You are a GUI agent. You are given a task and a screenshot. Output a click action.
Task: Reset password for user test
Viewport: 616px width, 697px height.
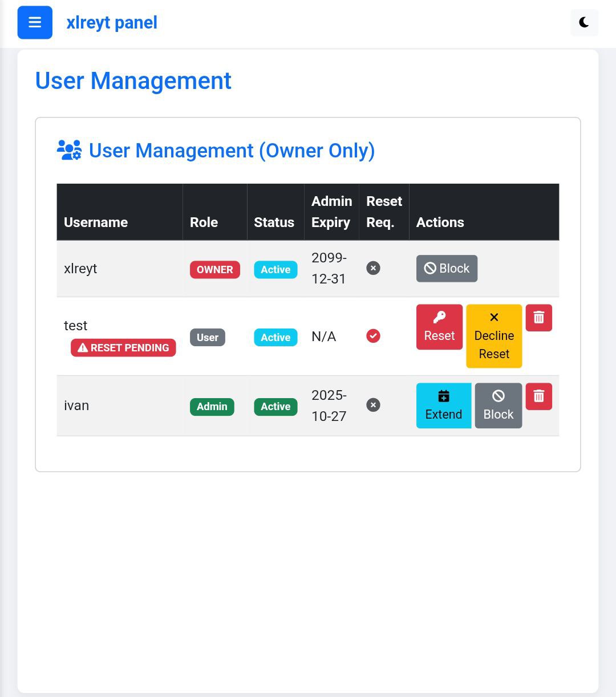coord(439,327)
